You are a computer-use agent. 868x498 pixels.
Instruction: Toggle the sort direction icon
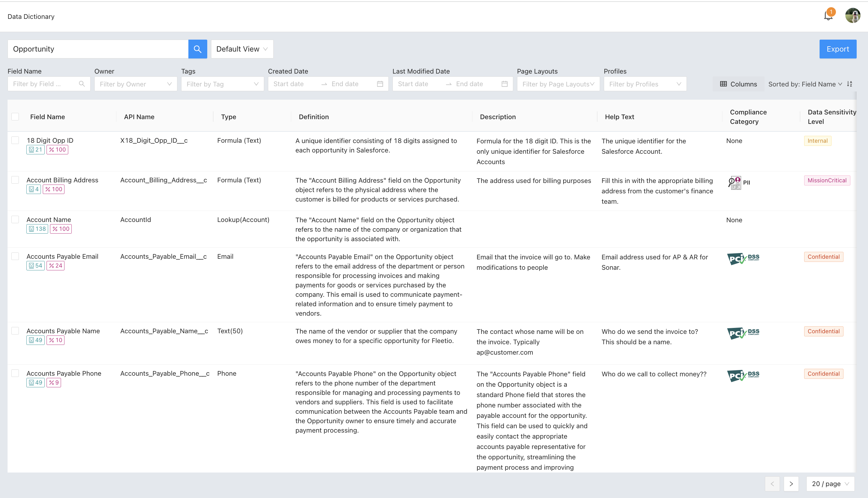(x=849, y=84)
